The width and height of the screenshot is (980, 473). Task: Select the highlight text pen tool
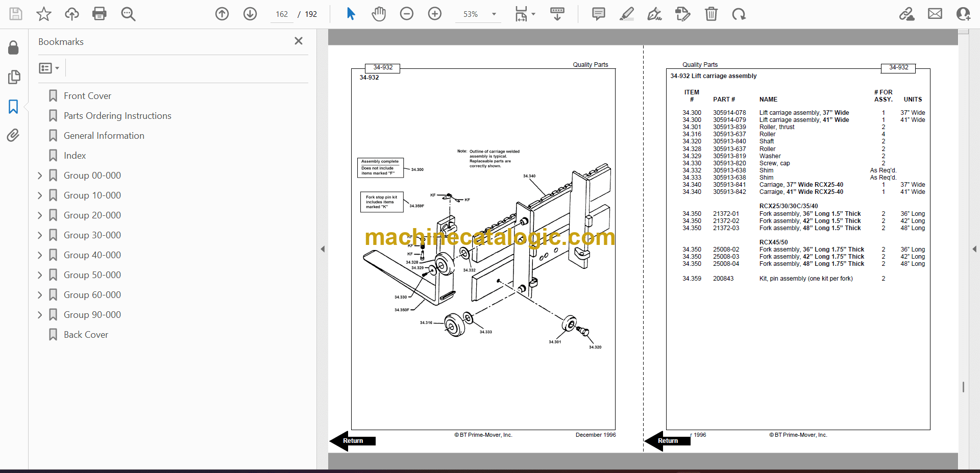click(627, 14)
